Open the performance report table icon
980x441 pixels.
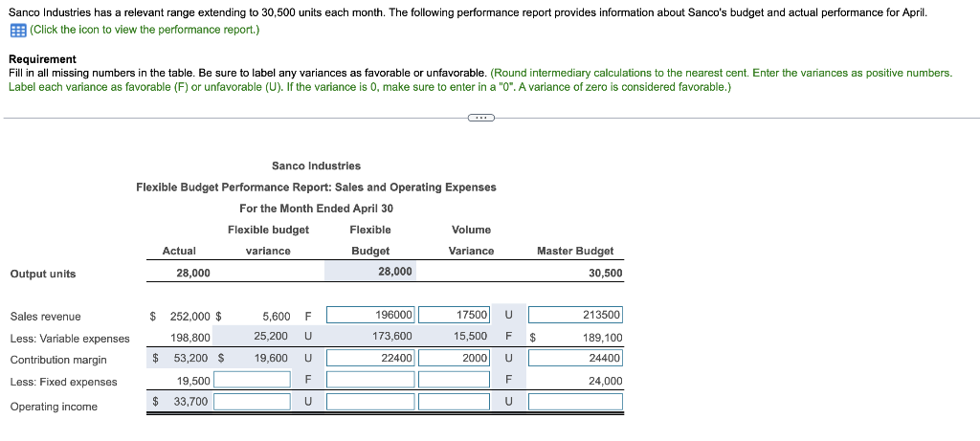[x=17, y=30]
